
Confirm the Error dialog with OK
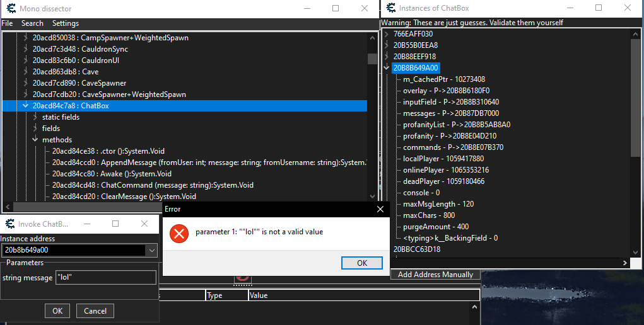pos(362,263)
